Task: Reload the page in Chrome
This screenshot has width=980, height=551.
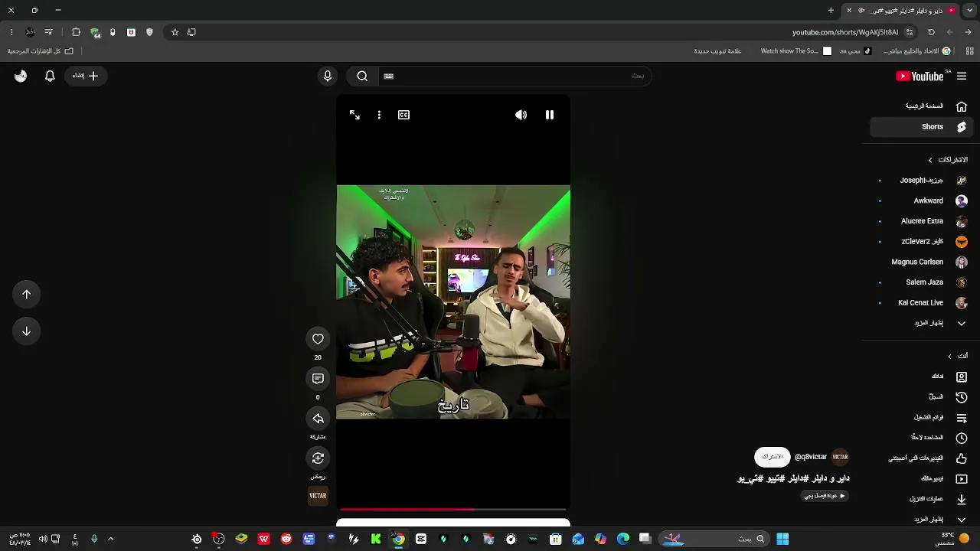Action: tap(931, 32)
